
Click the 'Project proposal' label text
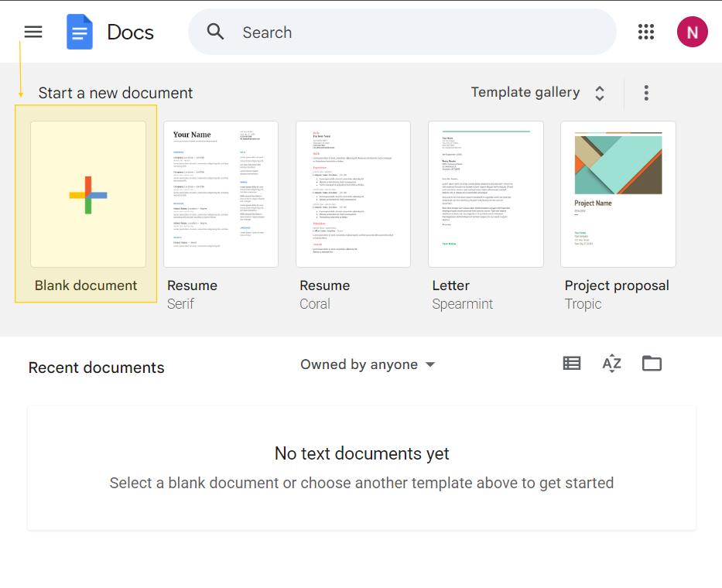[617, 285]
